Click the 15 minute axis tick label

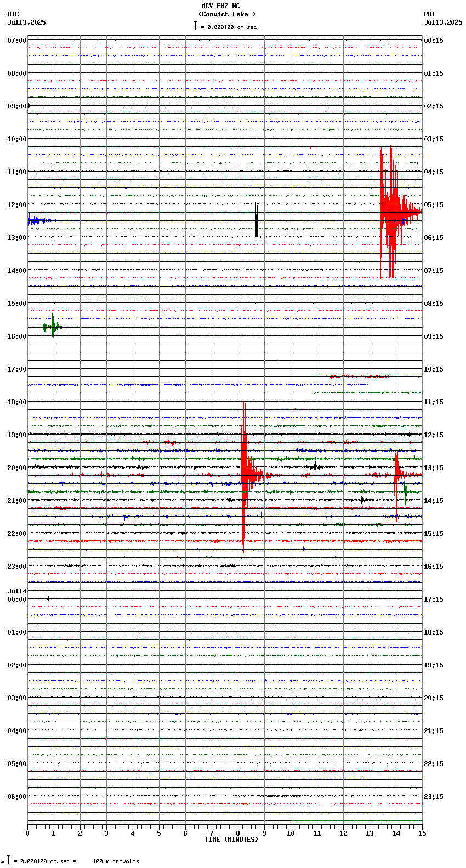coord(422,833)
